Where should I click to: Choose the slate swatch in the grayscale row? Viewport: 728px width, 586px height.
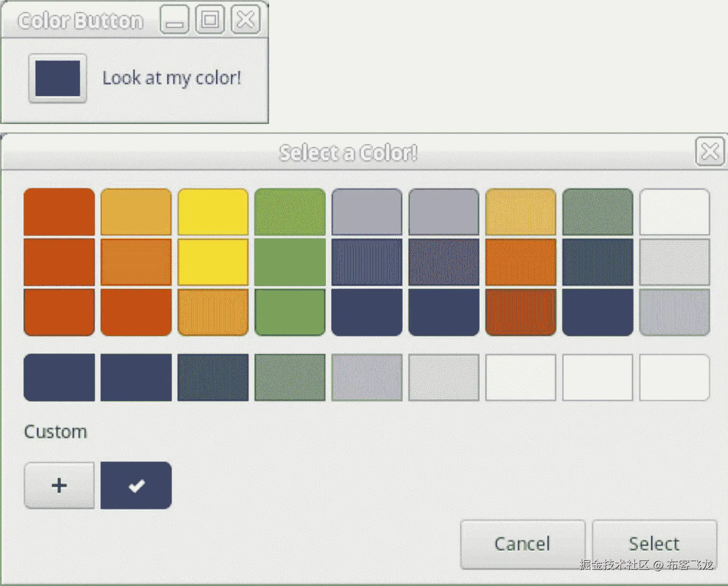[x=213, y=378]
